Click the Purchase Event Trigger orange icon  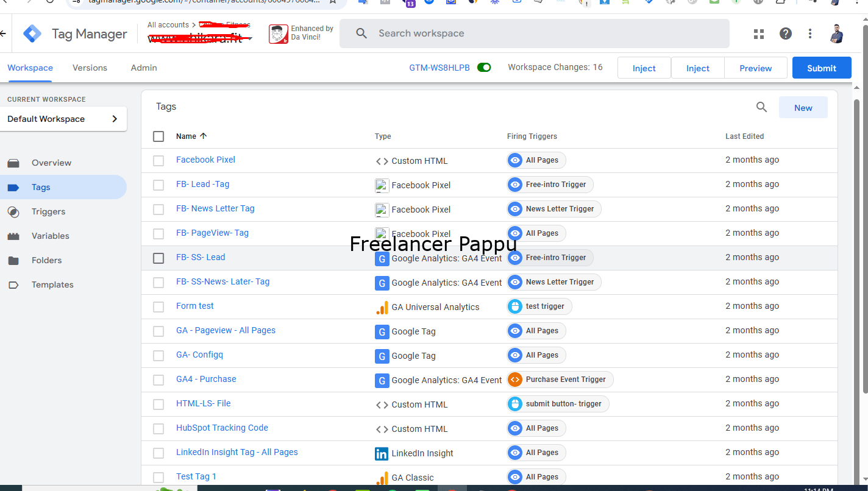coord(515,380)
